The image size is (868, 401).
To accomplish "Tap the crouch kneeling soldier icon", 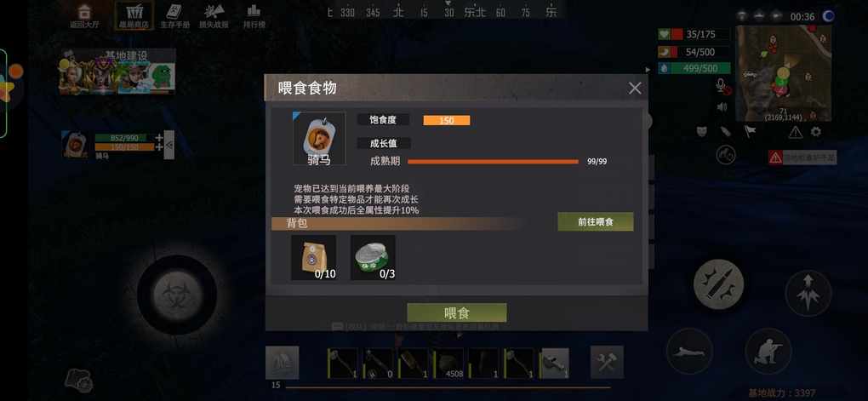I will pyautogui.click(x=768, y=351).
